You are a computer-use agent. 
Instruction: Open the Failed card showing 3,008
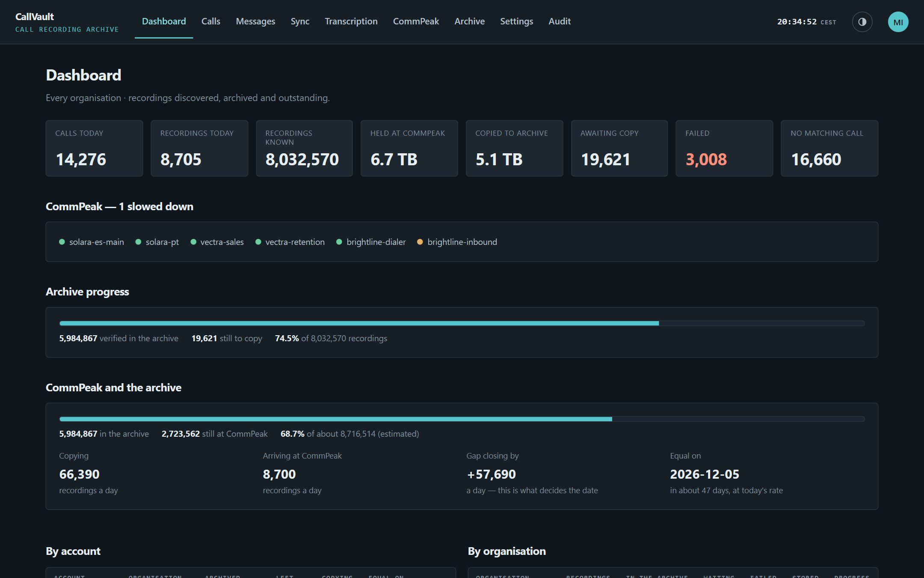(724, 148)
